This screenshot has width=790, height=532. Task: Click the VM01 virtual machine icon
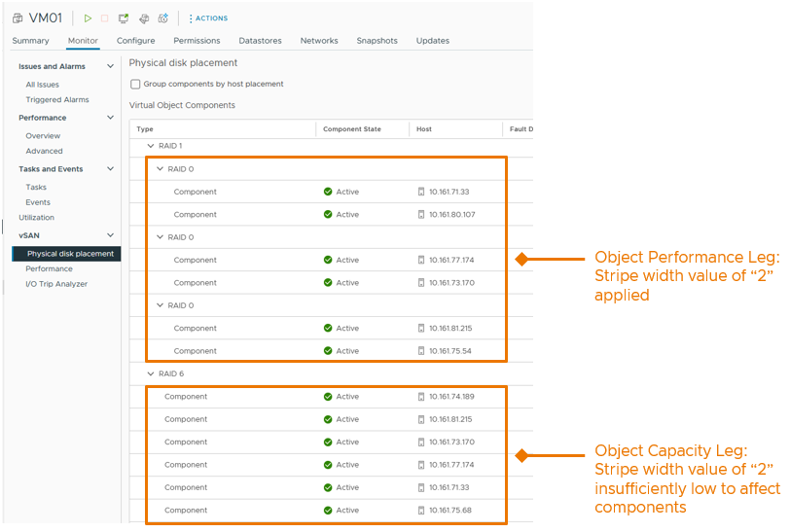[x=18, y=18]
